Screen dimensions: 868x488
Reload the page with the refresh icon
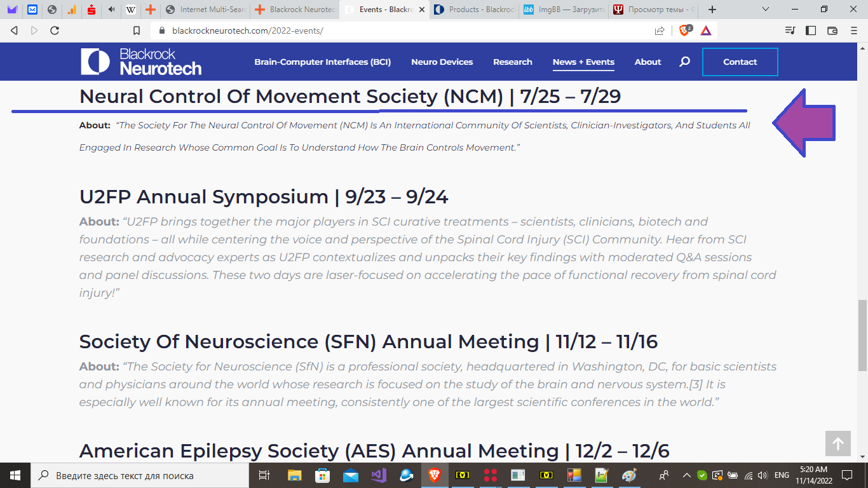55,30
